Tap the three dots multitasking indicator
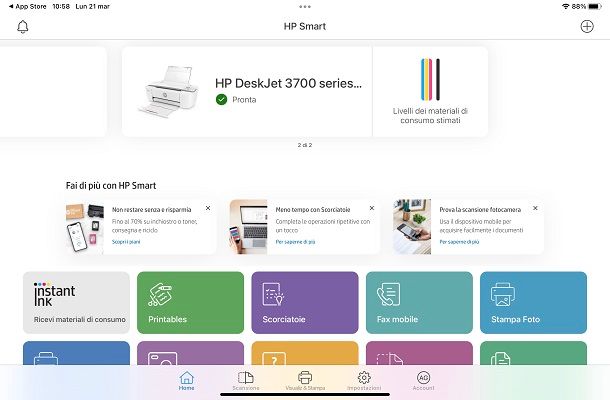Image resolution: width=610 pixels, height=400 pixels. coord(305,7)
